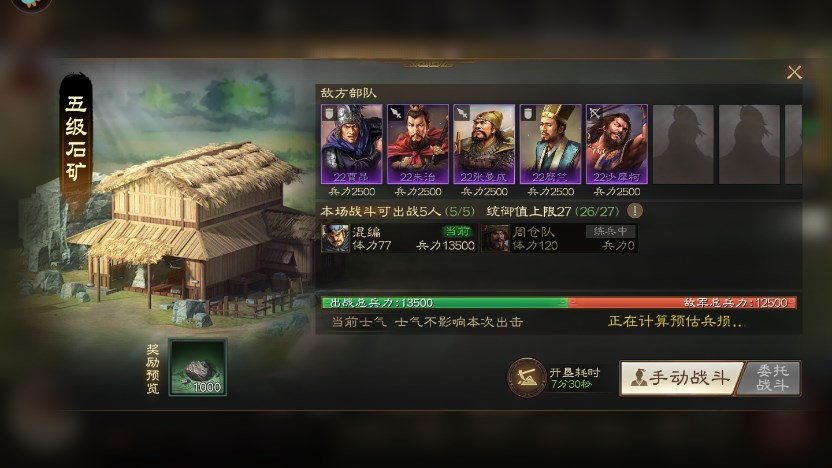Select the 混编 team marked 当前

coord(398,238)
